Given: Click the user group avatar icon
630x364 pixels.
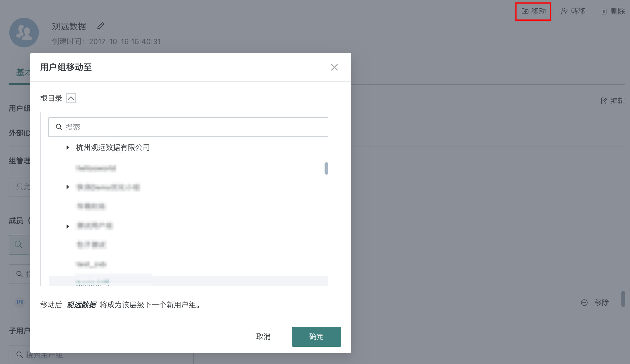Looking at the screenshot, I should (x=24, y=32).
